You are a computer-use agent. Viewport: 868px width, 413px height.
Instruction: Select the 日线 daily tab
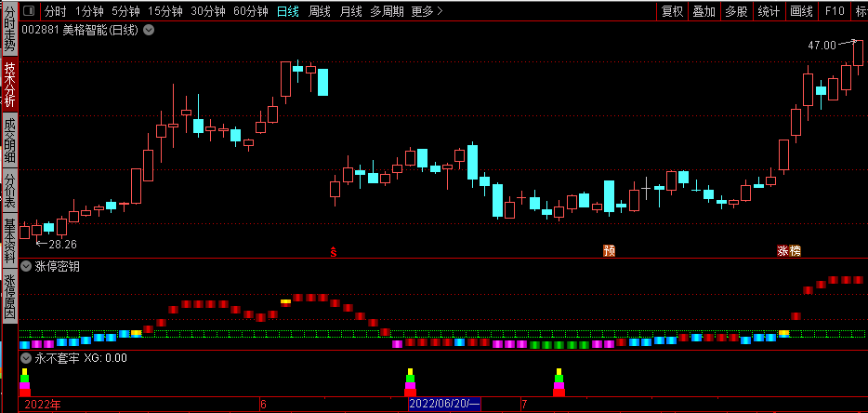[288, 11]
